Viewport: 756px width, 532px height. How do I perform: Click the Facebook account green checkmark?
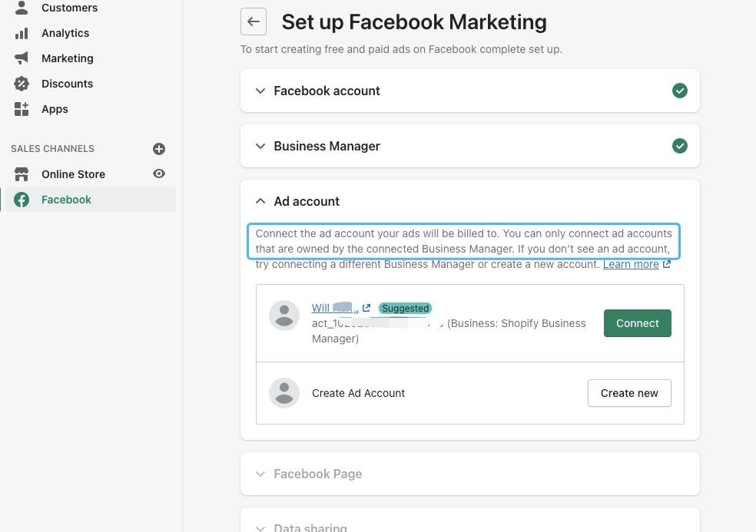point(679,91)
